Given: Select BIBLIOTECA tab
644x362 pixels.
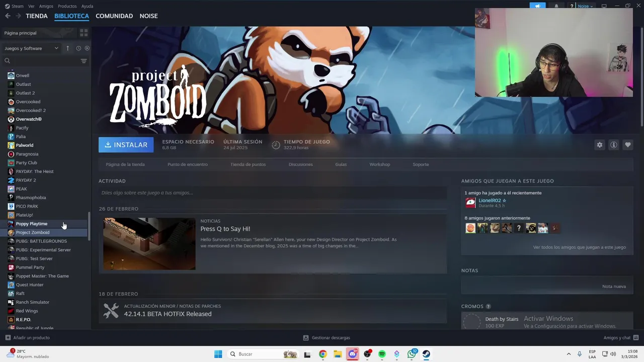Looking at the screenshot, I should 71,16.
